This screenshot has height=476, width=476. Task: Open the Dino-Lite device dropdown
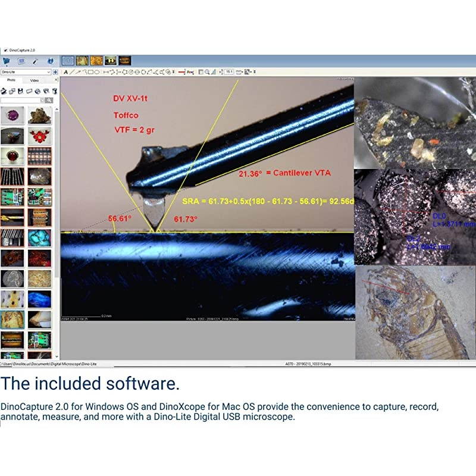[x=26, y=72]
